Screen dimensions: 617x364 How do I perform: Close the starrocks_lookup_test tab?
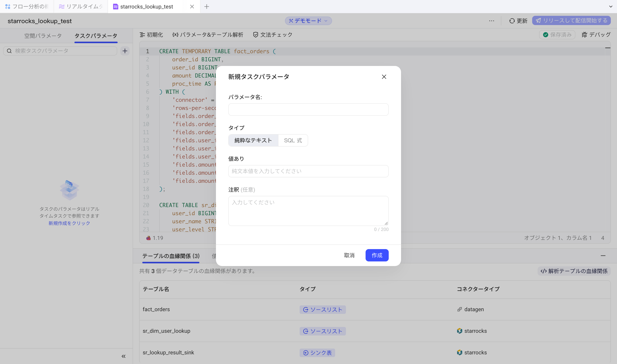tap(192, 7)
